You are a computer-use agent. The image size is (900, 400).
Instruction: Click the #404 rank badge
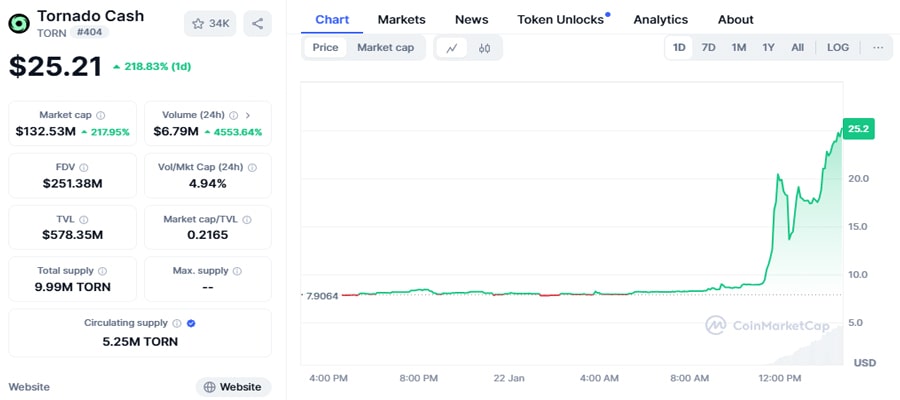tap(89, 32)
